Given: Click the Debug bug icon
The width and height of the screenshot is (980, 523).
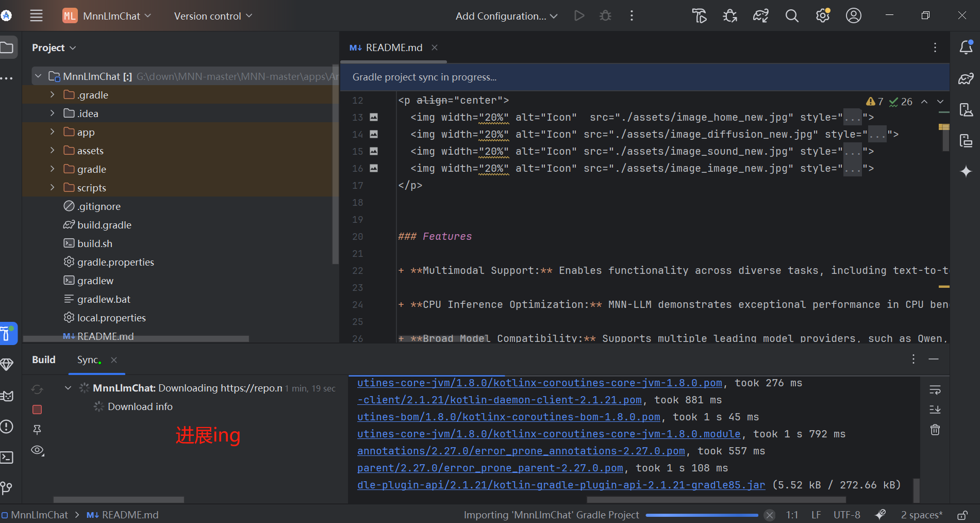Looking at the screenshot, I should coord(606,15).
